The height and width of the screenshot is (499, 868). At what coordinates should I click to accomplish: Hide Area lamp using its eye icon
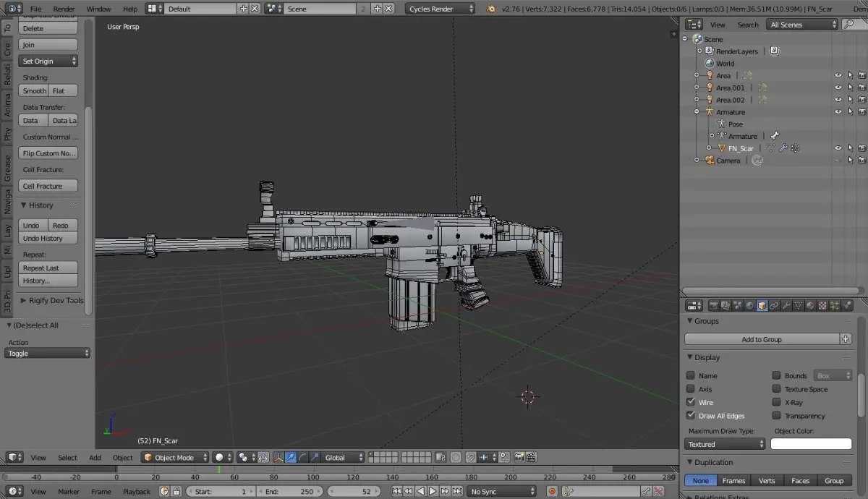(838, 75)
